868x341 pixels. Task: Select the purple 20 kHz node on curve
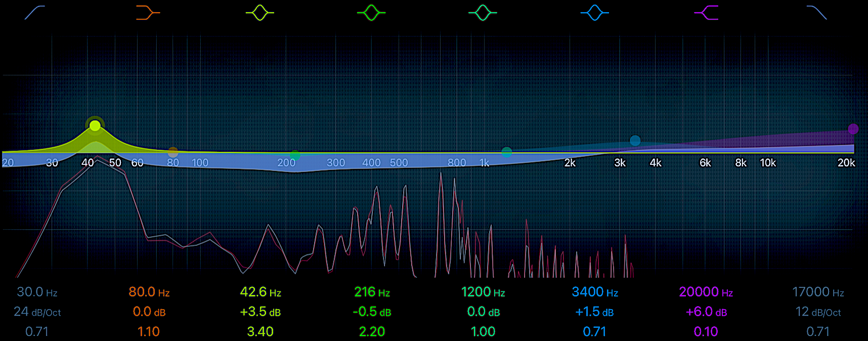[x=853, y=129]
